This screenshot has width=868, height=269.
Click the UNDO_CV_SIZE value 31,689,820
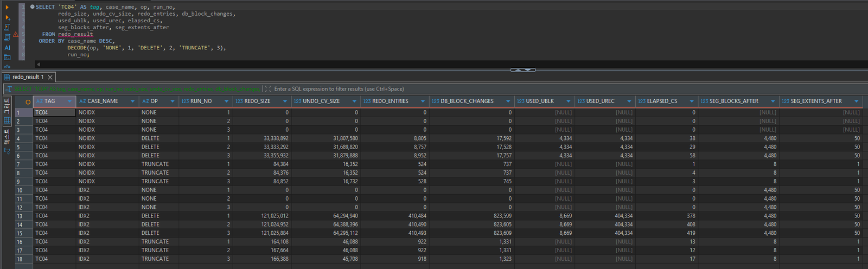pos(345,147)
